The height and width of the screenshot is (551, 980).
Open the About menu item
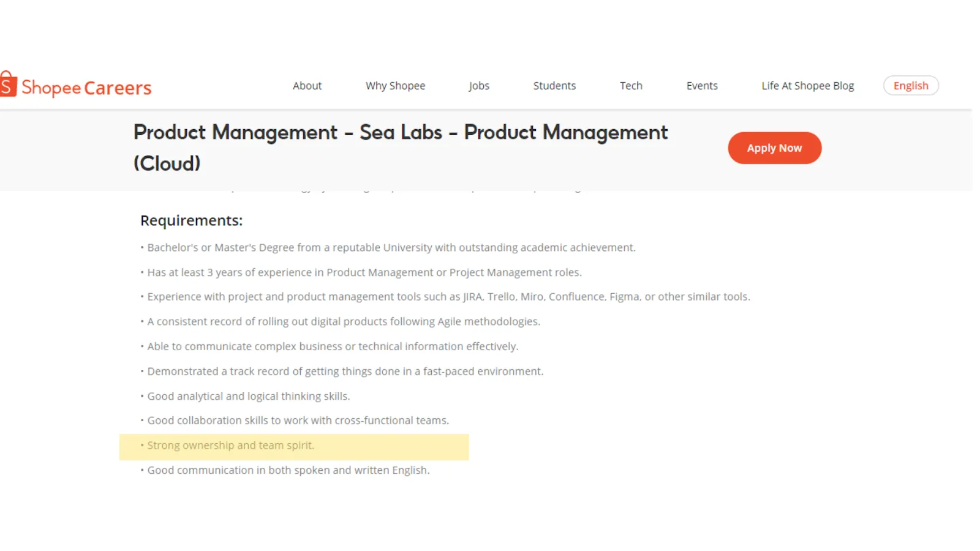307,86
